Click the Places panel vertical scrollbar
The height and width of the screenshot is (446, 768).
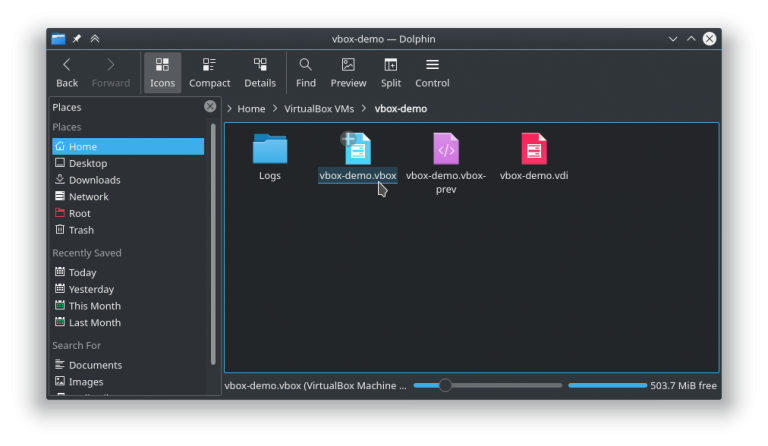(x=213, y=240)
